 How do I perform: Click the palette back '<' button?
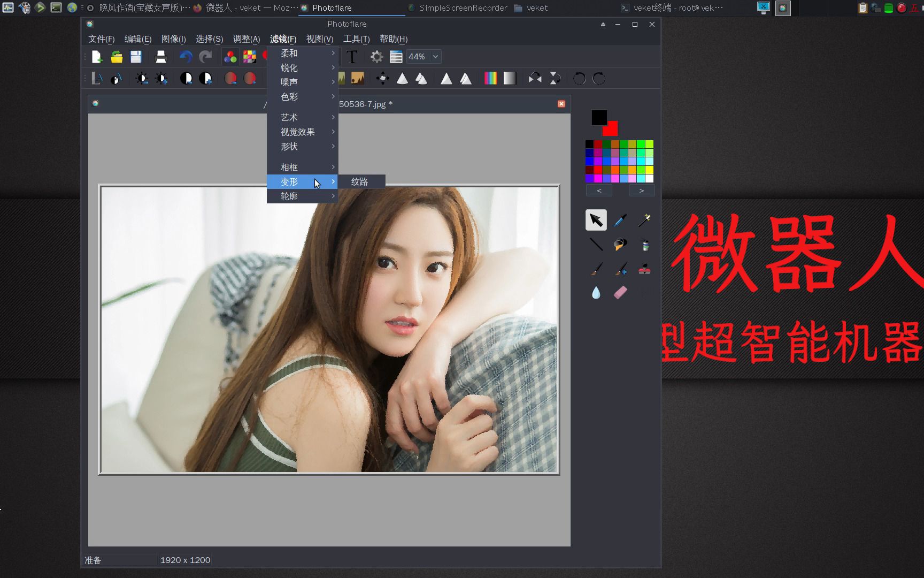click(x=598, y=190)
